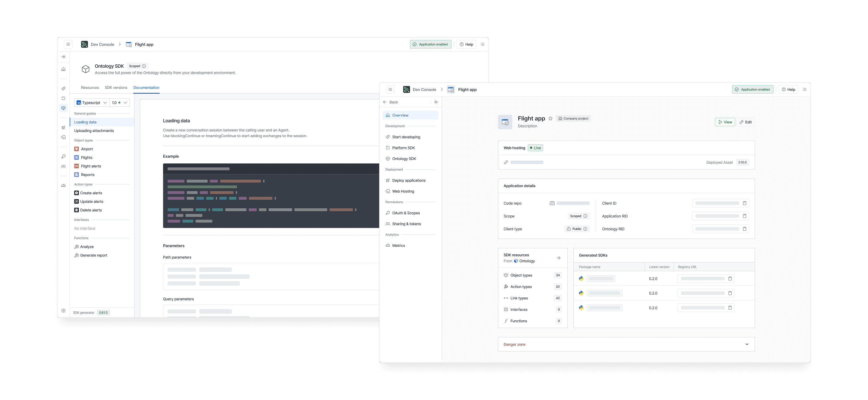This screenshot has width=868, height=400.
Task: Copy the Client ID with clipboard icon
Action: click(745, 203)
